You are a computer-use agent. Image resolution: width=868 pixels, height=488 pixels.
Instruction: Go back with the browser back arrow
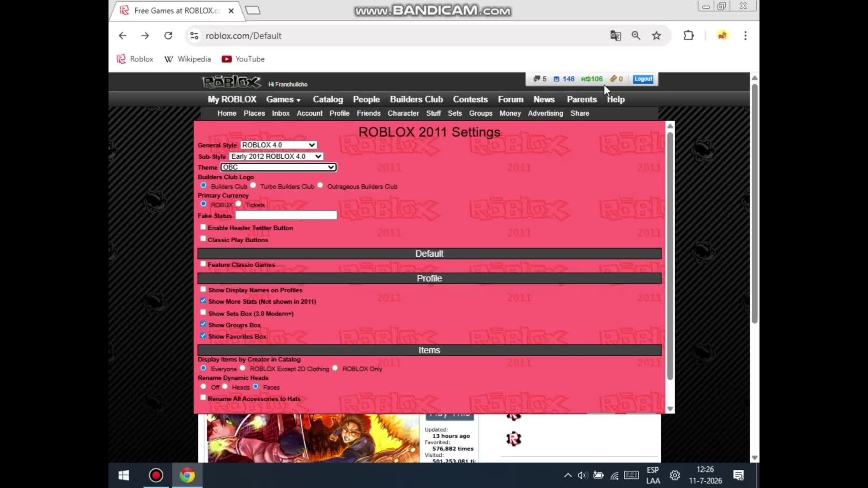(123, 36)
